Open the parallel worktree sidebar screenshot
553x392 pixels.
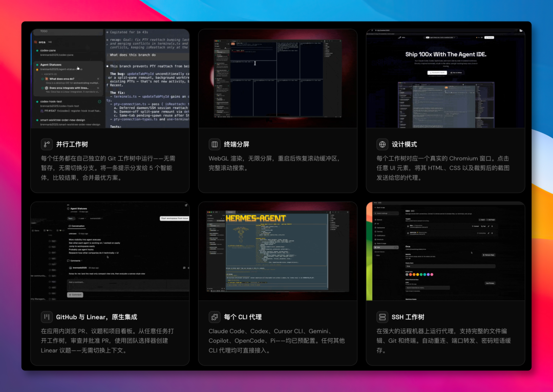point(110,78)
